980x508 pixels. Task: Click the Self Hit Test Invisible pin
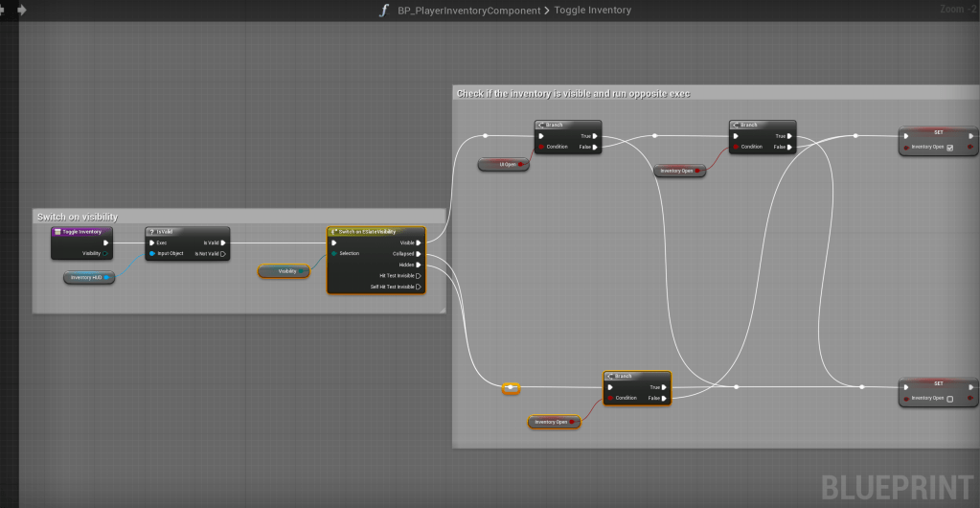418,287
